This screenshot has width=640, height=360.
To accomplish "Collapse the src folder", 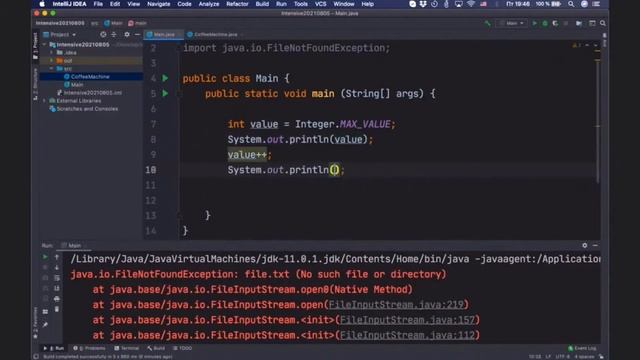I will tap(51, 69).
